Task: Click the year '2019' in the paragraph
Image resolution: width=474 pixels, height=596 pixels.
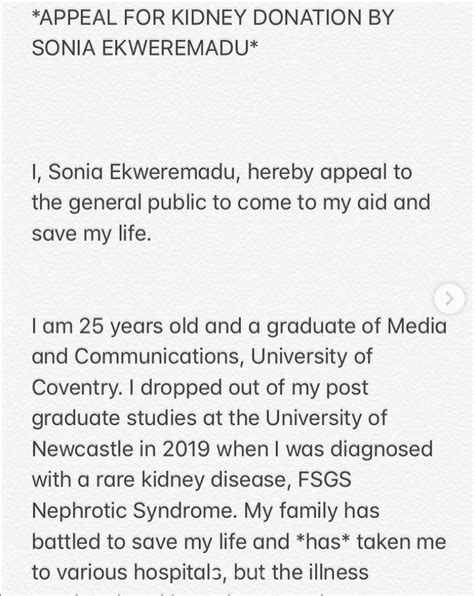Action: click(x=186, y=449)
